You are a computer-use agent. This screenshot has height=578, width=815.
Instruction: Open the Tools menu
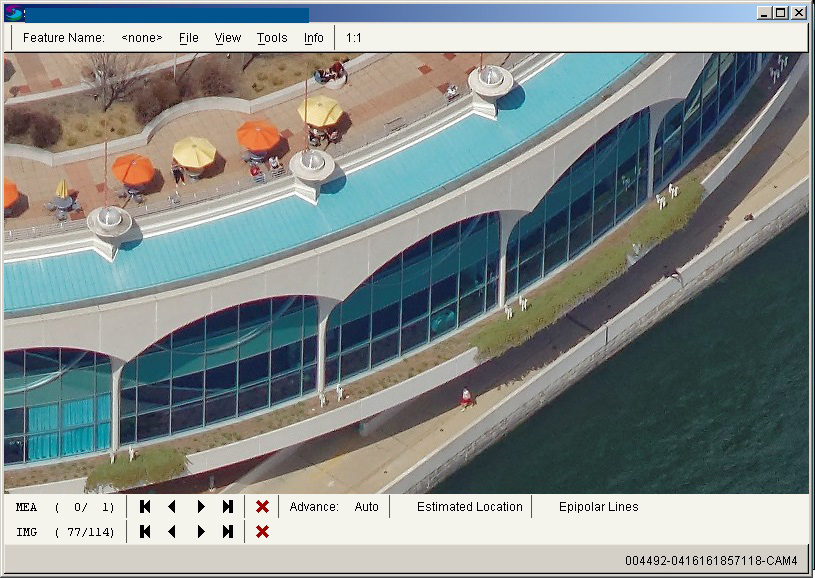point(272,38)
